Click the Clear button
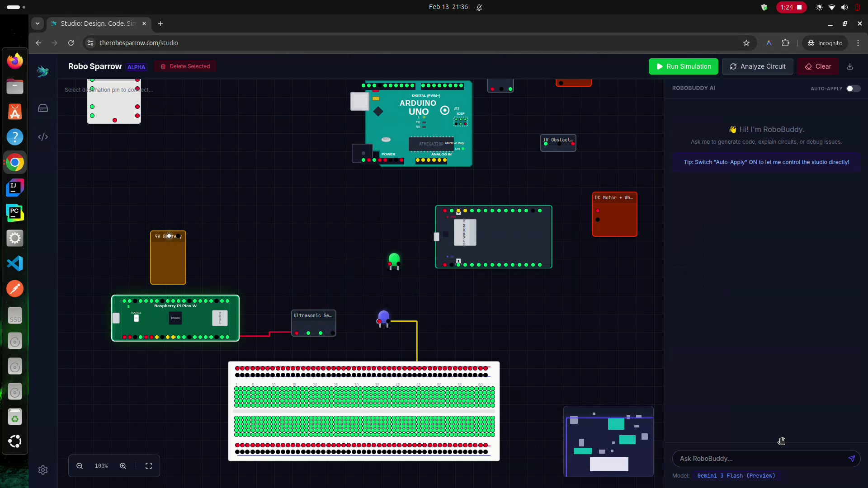This screenshot has width=868, height=488. (x=818, y=66)
